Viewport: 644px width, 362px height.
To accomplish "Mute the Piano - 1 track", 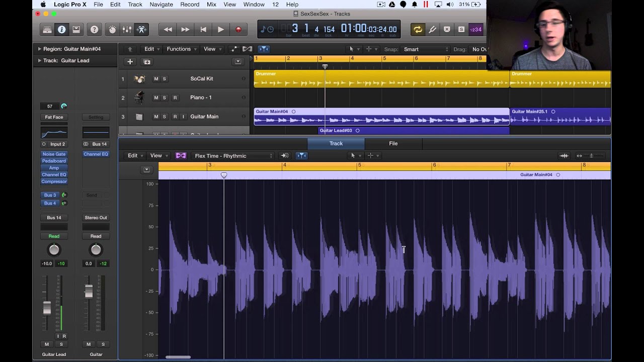I will point(156,98).
